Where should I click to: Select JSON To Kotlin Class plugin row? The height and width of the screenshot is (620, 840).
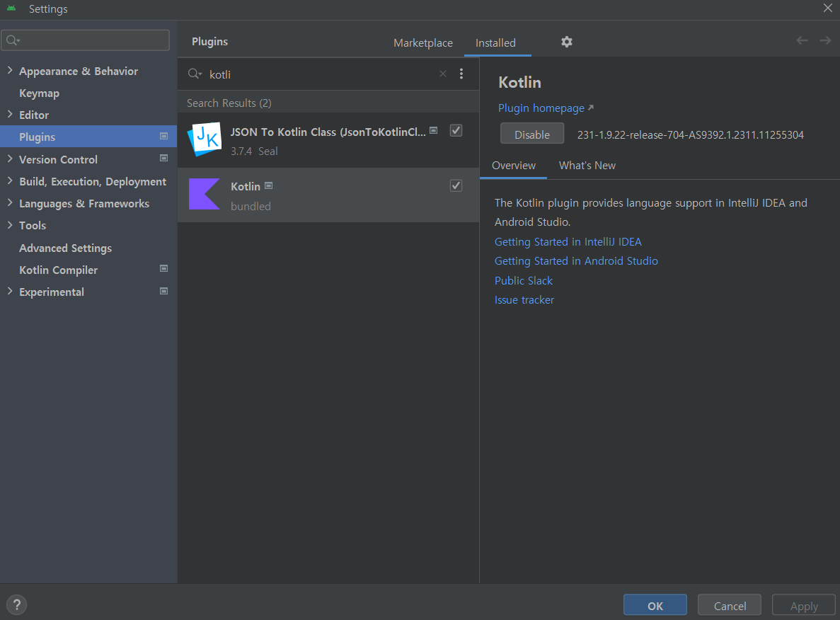[328, 140]
